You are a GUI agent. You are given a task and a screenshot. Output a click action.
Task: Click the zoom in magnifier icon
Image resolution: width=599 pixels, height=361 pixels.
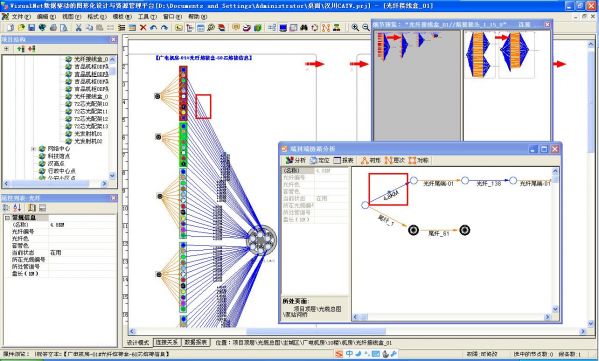pyautogui.click(x=355, y=28)
